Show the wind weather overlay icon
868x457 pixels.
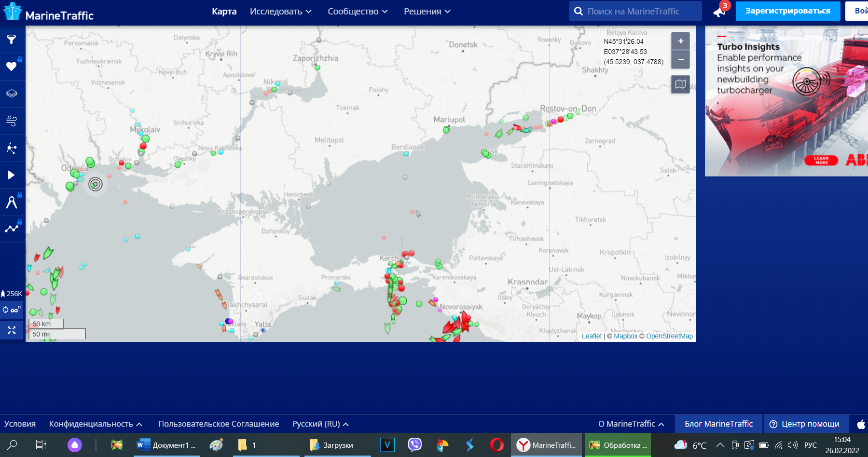tap(12, 121)
